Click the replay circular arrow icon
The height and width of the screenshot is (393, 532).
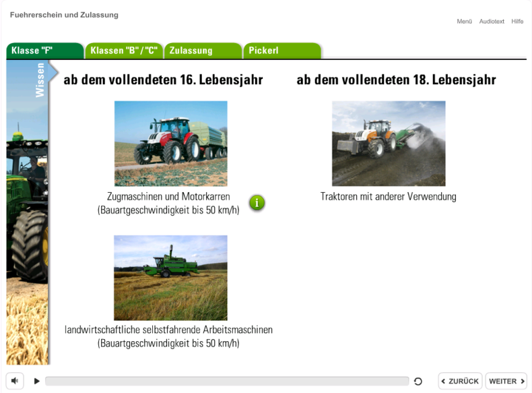point(418,382)
